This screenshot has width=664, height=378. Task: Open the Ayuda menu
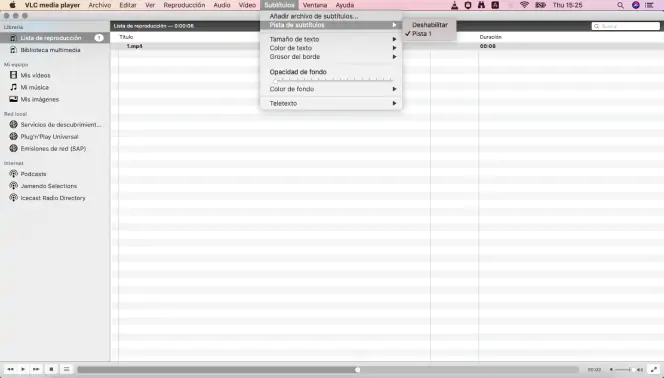(x=345, y=5)
